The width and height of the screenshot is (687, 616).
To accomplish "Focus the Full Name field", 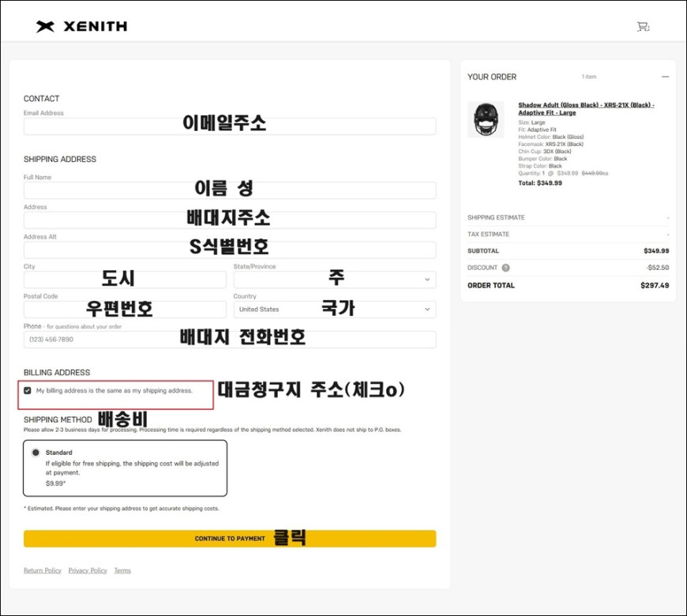I will coord(230,190).
